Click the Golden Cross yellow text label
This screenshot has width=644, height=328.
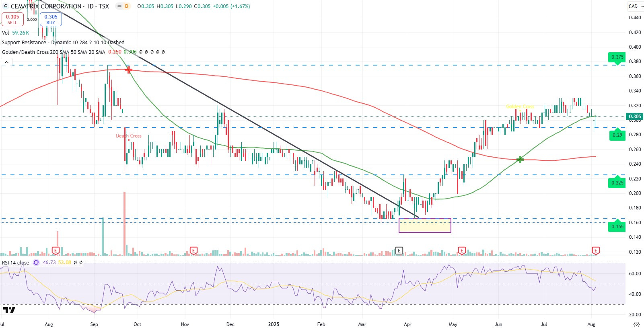pyautogui.click(x=520, y=107)
